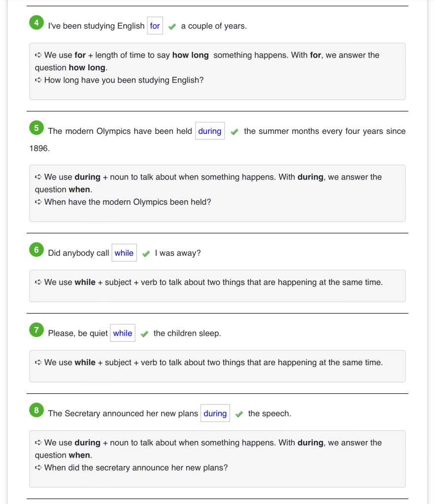The height and width of the screenshot is (504, 435).
Task: Click the "during" field in the Secretary sentence
Action: 215,413
